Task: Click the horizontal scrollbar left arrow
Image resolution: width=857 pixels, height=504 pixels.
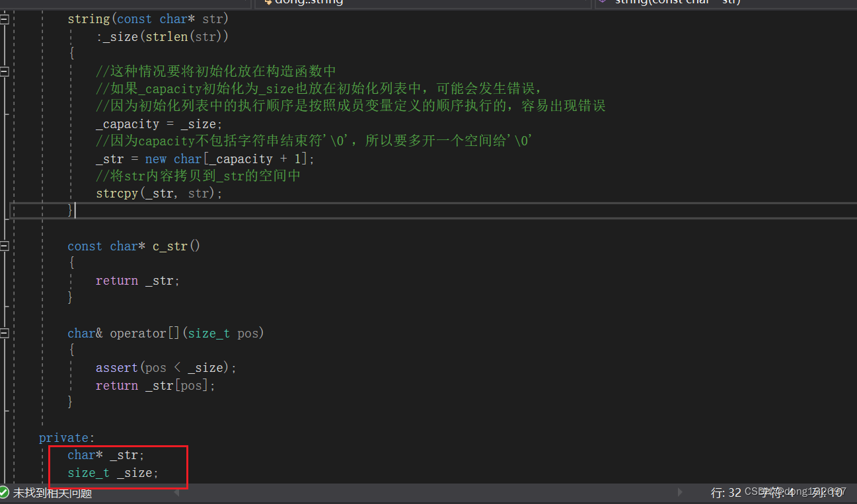Action: [176, 492]
